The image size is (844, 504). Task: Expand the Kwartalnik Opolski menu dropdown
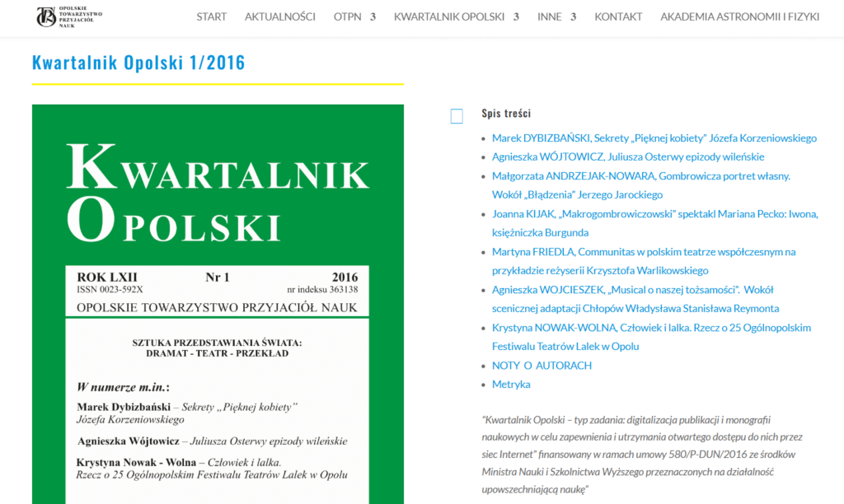(x=456, y=16)
